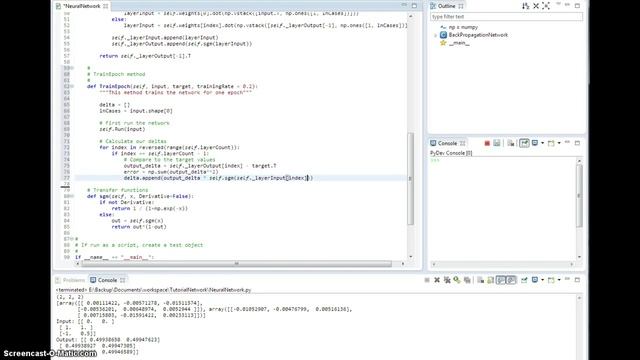Click '# Transfer functions' comment in editor
The height and width of the screenshot is (360, 640).
pyautogui.click(x=118, y=190)
